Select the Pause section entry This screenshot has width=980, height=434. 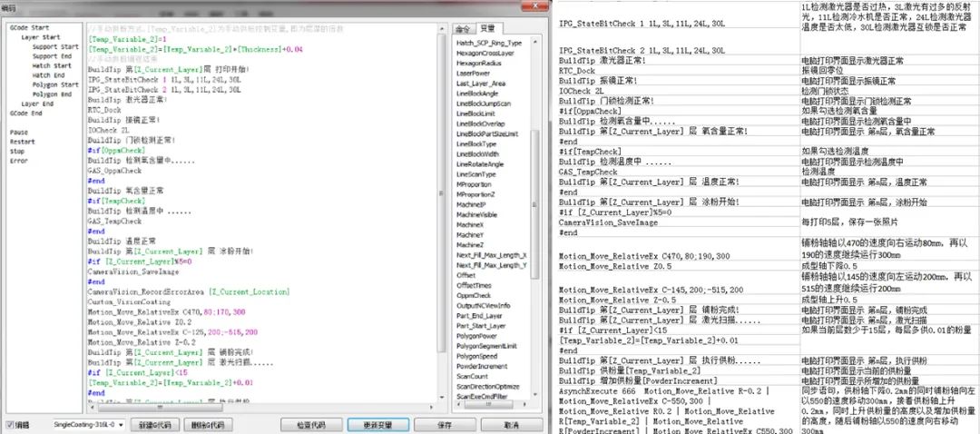(19, 132)
